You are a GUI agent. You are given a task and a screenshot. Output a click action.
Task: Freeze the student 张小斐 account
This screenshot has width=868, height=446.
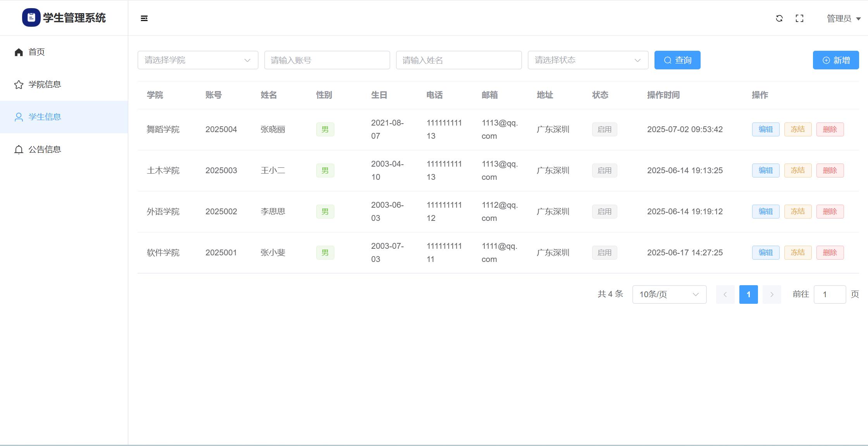point(797,253)
